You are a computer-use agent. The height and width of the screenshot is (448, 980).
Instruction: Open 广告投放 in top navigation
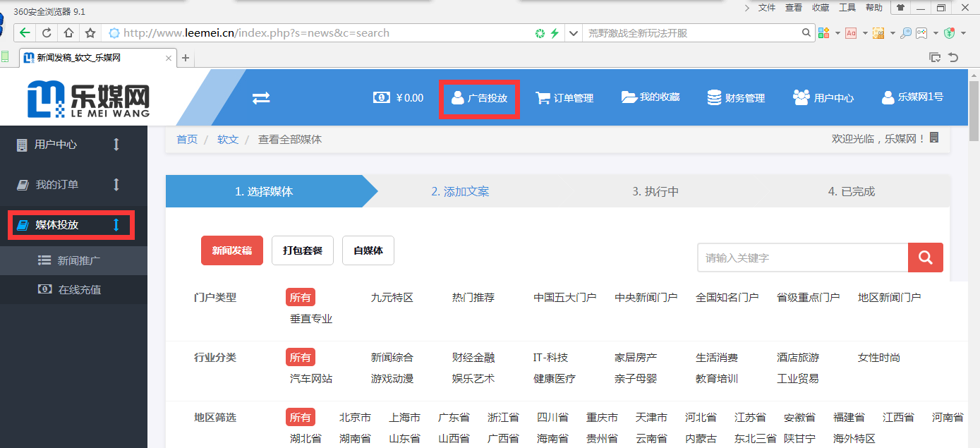tap(479, 99)
